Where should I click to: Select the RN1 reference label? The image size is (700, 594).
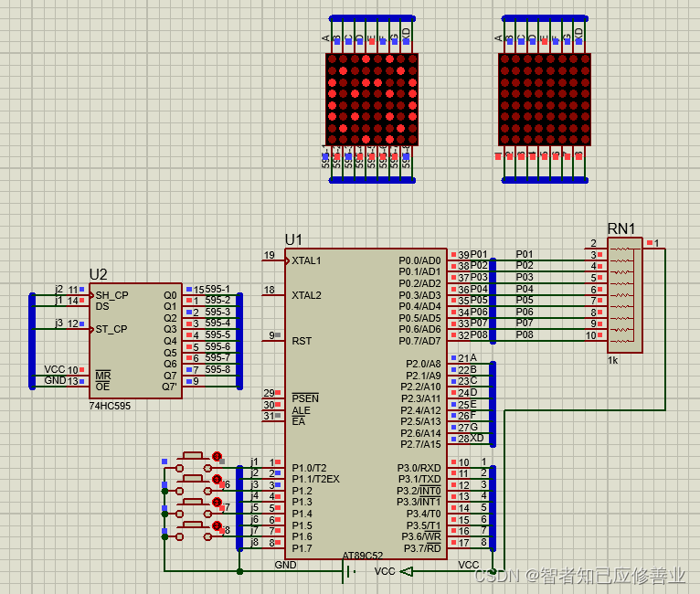coord(621,229)
